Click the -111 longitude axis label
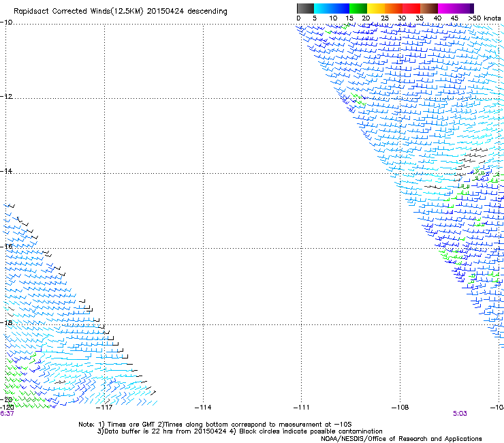Image resolution: width=504 pixels, height=443 pixels. (301, 408)
